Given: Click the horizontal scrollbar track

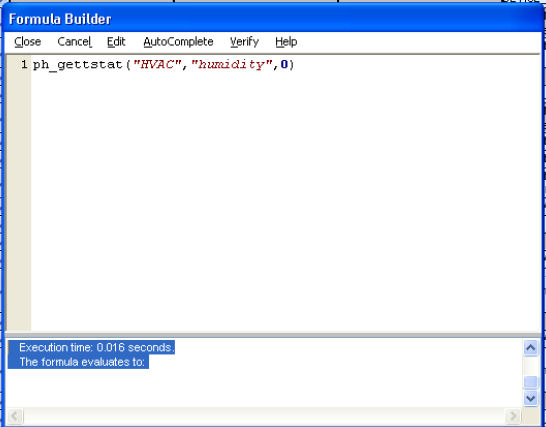Looking at the screenshot, I should tap(264, 416).
